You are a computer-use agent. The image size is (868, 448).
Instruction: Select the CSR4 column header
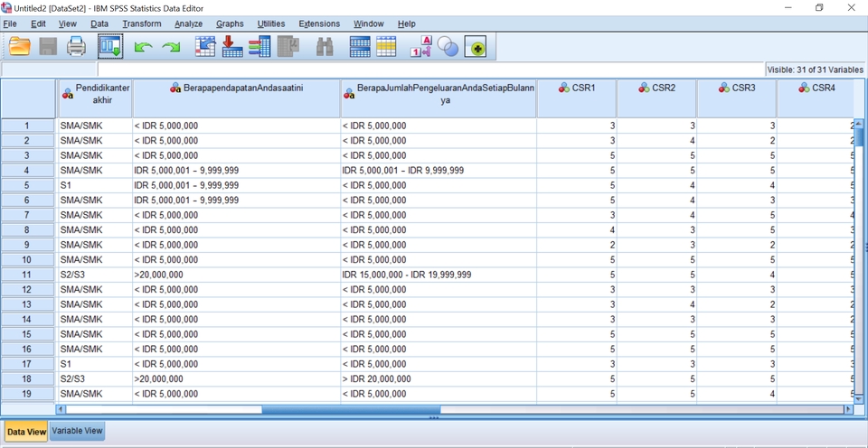pos(816,98)
